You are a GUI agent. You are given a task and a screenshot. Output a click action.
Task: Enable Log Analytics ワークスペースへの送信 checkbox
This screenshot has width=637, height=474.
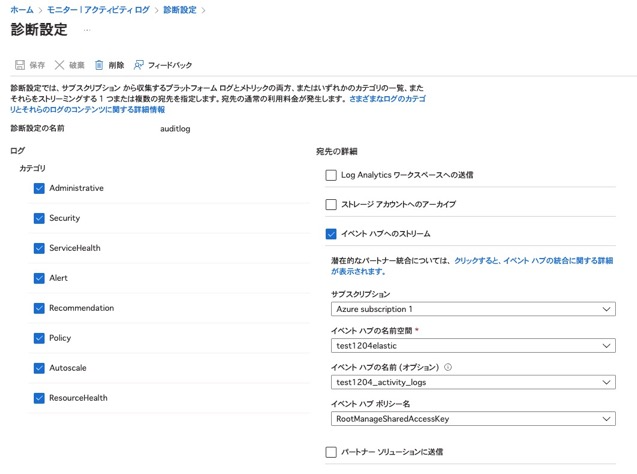tap(331, 175)
